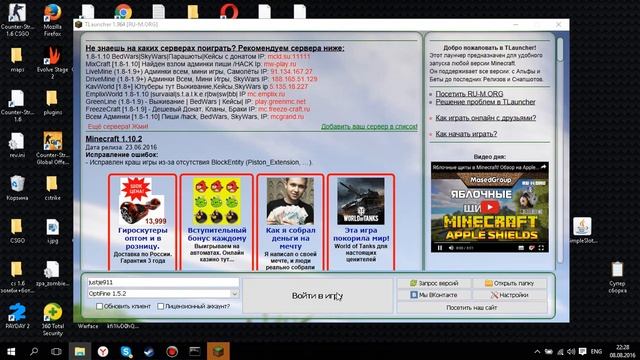Image resolution: width=640 pixels, height=360 pixels.
Task: Open File Explorer from taskbar
Action: coord(80,351)
